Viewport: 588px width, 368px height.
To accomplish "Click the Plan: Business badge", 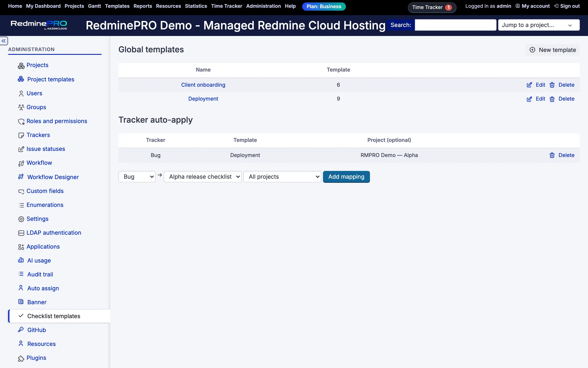I will pyautogui.click(x=324, y=7).
